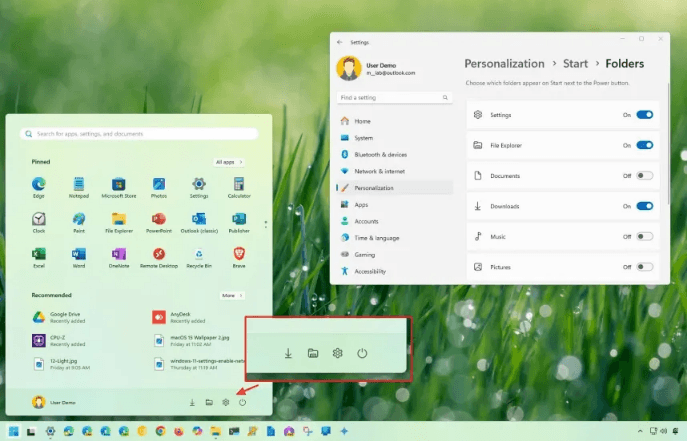Open Gaming settings category
The height and width of the screenshot is (441, 687).
coord(394,254)
